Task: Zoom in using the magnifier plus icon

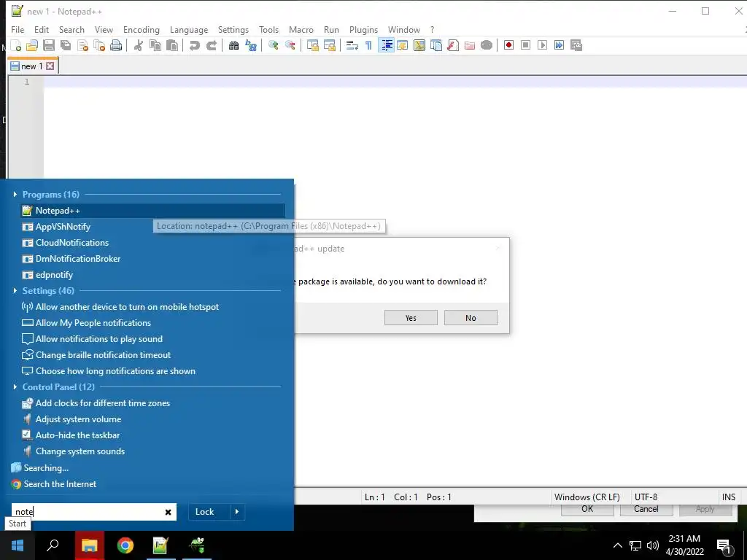Action: (273, 45)
